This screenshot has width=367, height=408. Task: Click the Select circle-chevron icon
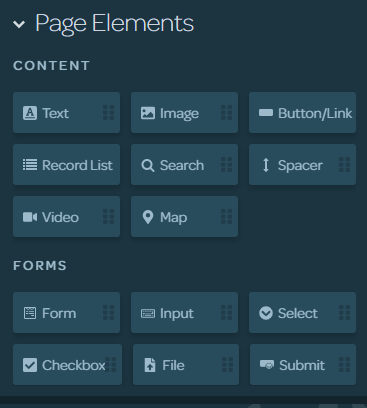(x=266, y=313)
